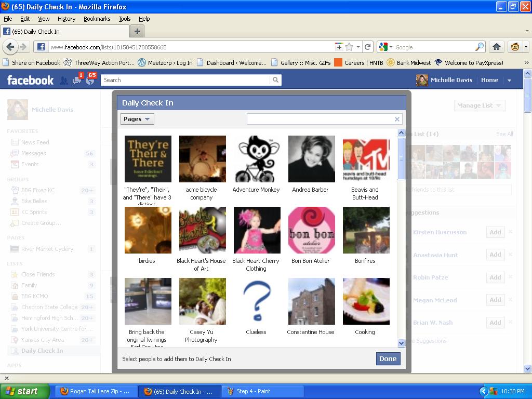This screenshot has width=532, height=399.
Task: Expand the Facebook account menu arrow
Action: pyautogui.click(x=509, y=81)
